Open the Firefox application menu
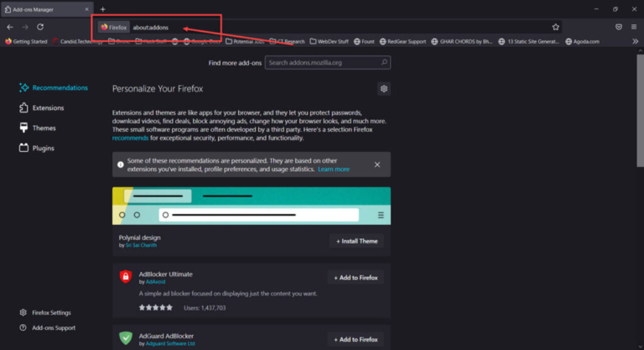 [634, 27]
